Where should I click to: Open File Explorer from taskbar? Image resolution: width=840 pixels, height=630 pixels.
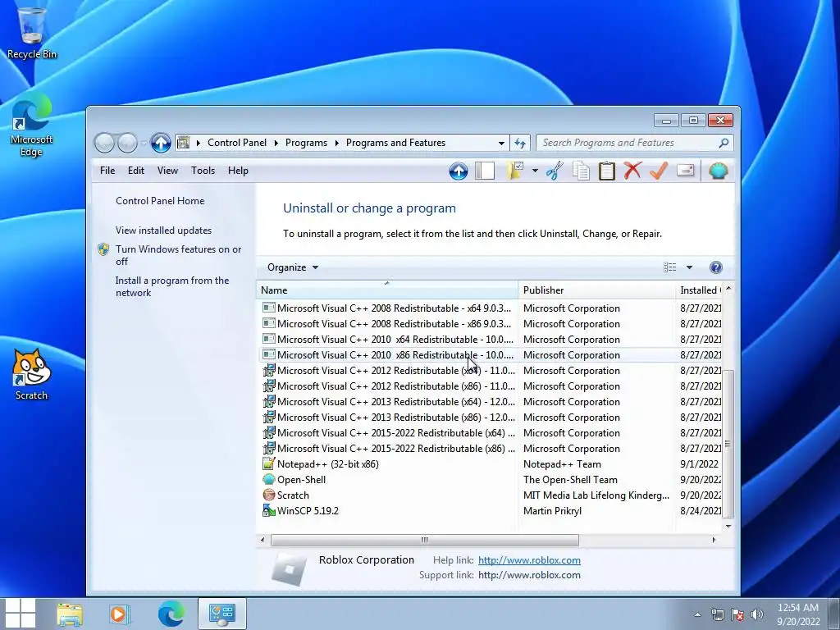click(70, 614)
